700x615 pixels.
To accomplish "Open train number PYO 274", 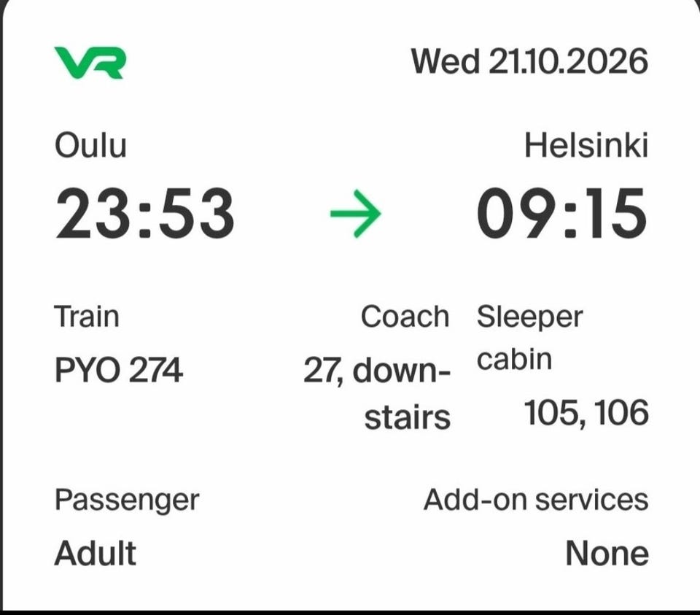I will click(x=118, y=371).
